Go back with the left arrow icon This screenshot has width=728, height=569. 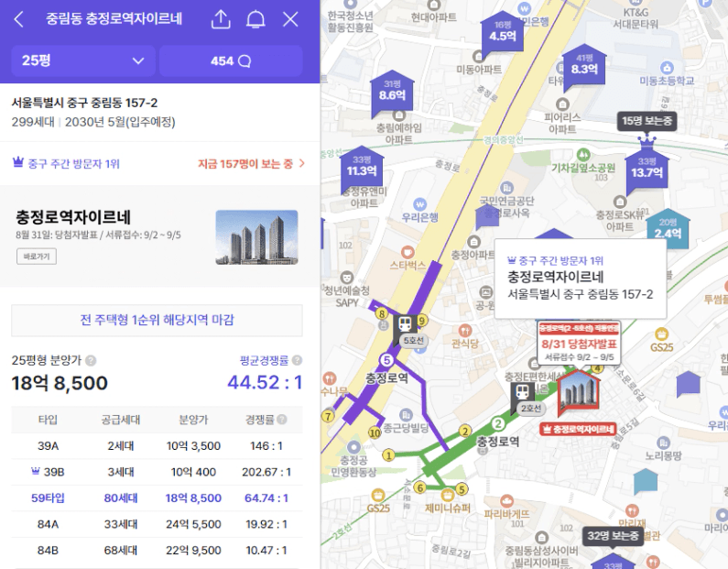19,19
